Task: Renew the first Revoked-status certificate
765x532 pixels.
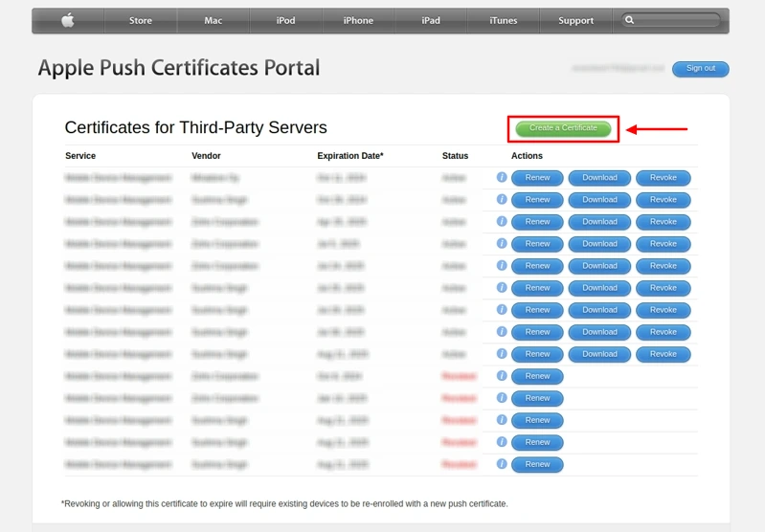Action: click(537, 376)
